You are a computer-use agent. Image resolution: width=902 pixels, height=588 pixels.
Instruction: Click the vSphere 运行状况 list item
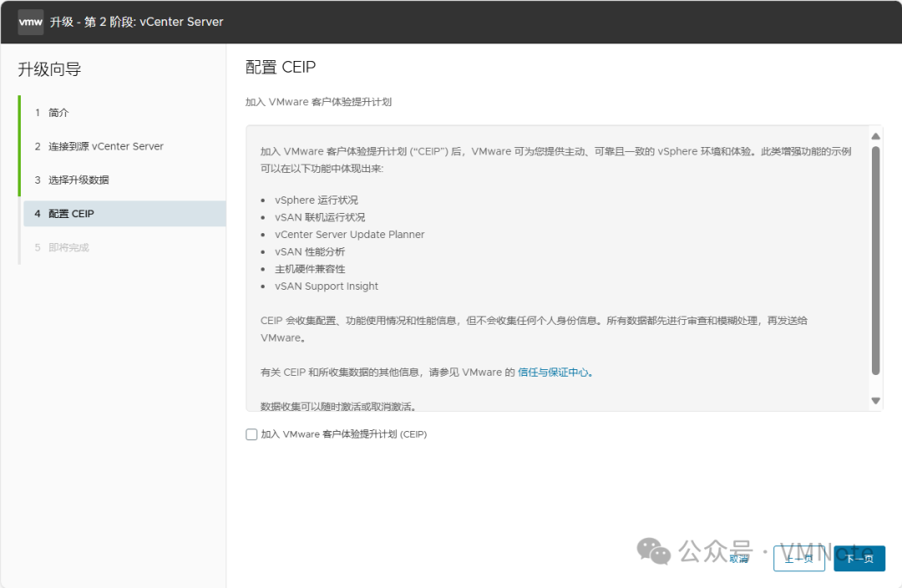tap(317, 200)
